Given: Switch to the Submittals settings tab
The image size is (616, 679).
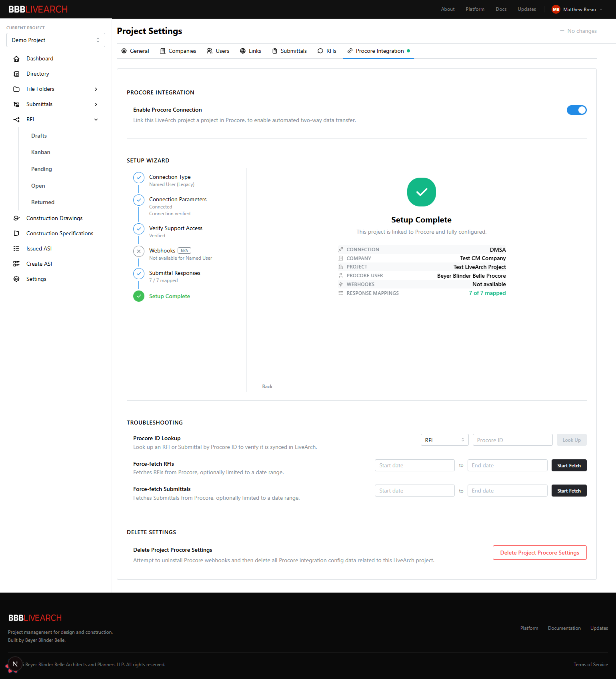Looking at the screenshot, I should [290, 51].
